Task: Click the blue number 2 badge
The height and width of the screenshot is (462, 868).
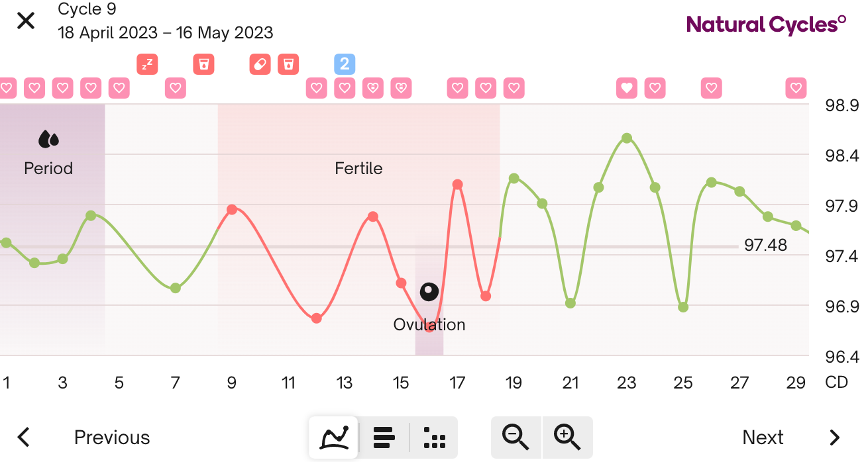Action: click(x=345, y=64)
